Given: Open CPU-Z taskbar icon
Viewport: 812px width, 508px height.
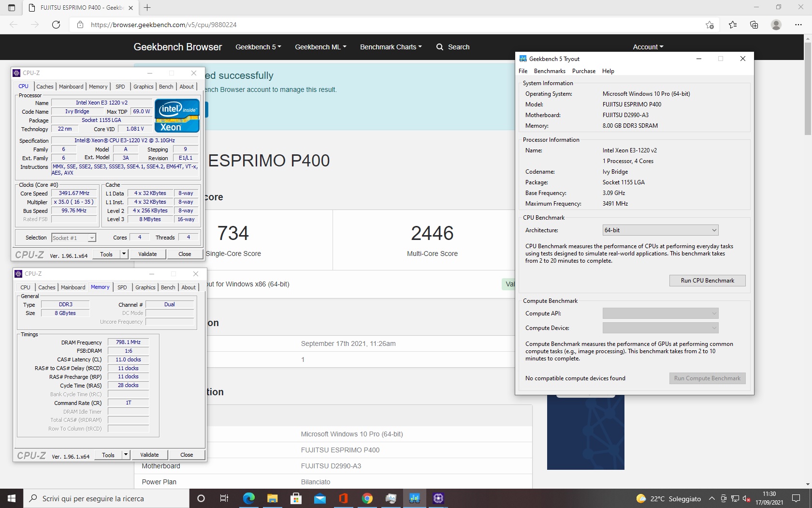Looking at the screenshot, I should 438,498.
